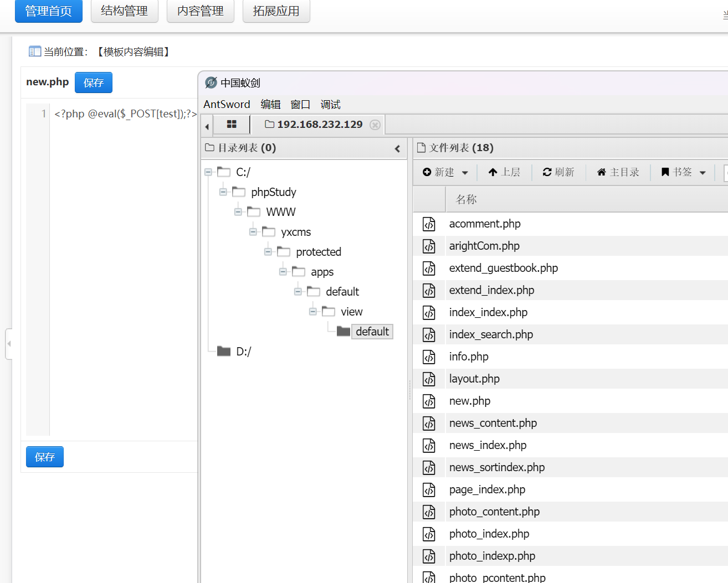
Task: Open the 调试 menu
Action: (x=330, y=104)
